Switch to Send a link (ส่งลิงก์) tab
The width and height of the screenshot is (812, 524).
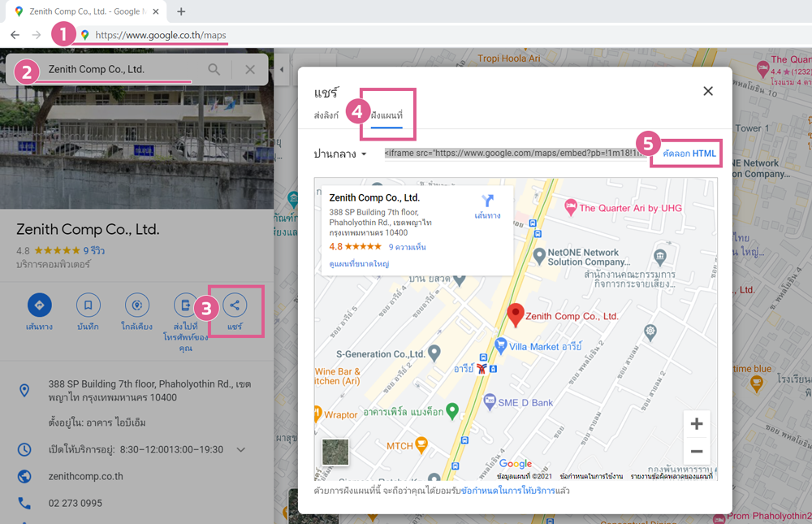326,115
